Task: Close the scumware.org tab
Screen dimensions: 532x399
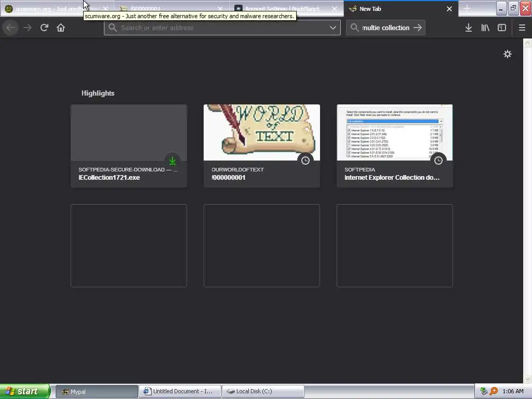Action: (x=105, y=9)
